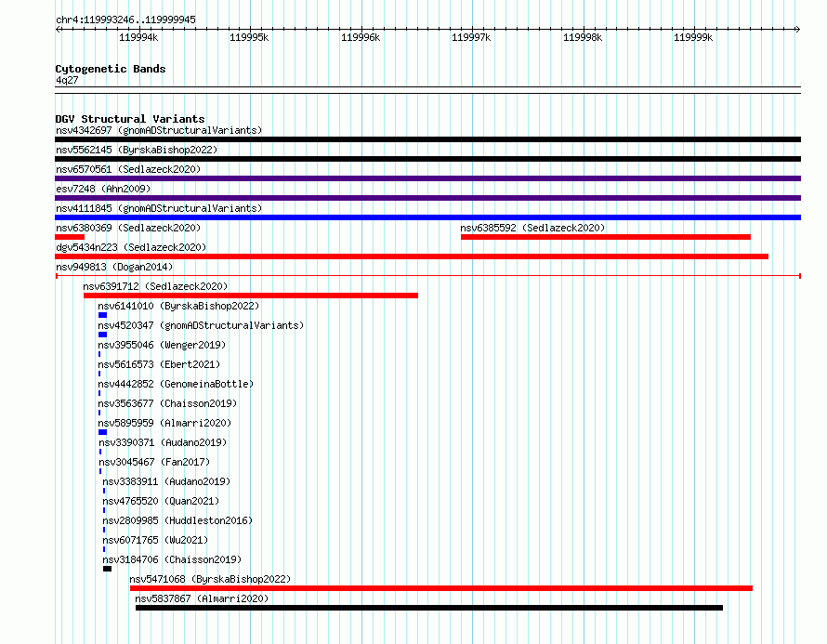This screenshot has height=644, width=827.
Task: Click nsv6385592 (Sedlazeck2020) label
Action: point(532,228)
